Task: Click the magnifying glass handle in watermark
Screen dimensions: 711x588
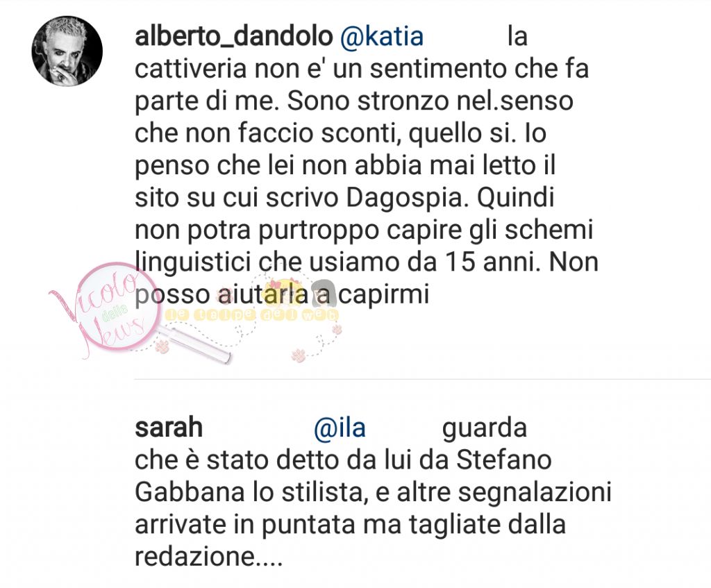Action: click(195, 346)
